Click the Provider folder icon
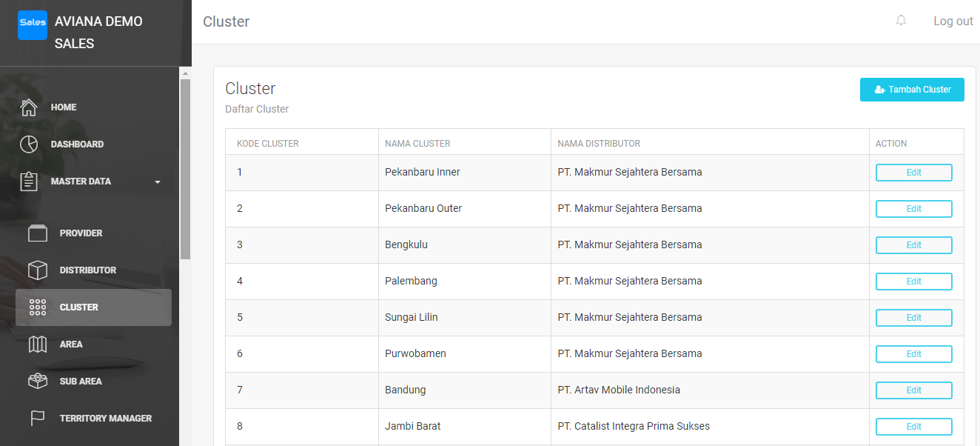 [x=38, y=233]
